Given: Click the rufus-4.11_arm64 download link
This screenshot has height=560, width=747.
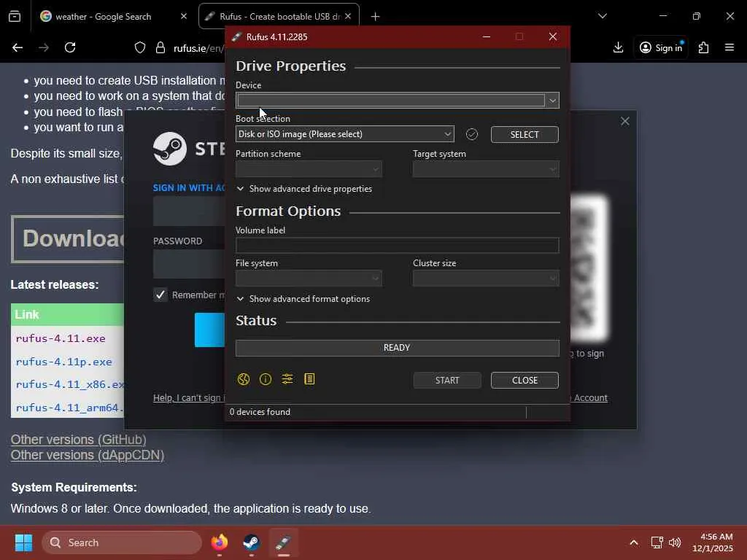Looking at the screenshot, I should tap(69, 408).
